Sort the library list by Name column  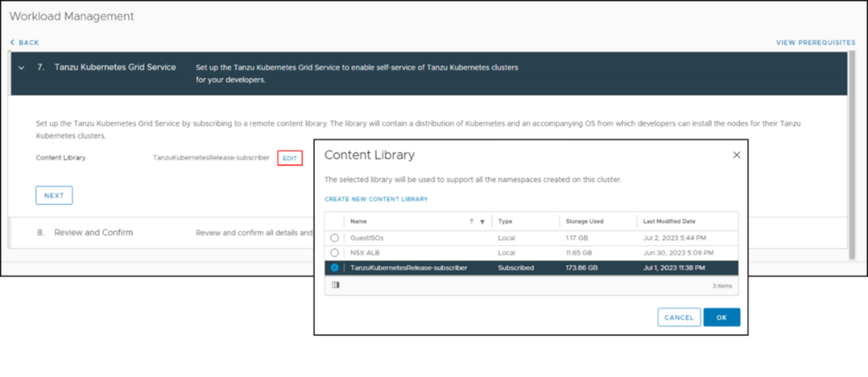click(358, 221)
